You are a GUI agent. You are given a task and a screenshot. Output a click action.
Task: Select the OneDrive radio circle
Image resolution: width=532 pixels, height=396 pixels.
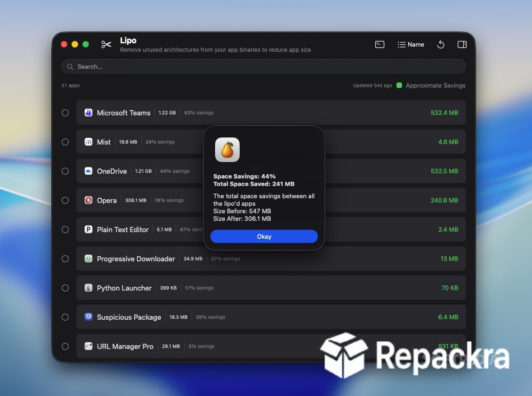coord(65,171)
